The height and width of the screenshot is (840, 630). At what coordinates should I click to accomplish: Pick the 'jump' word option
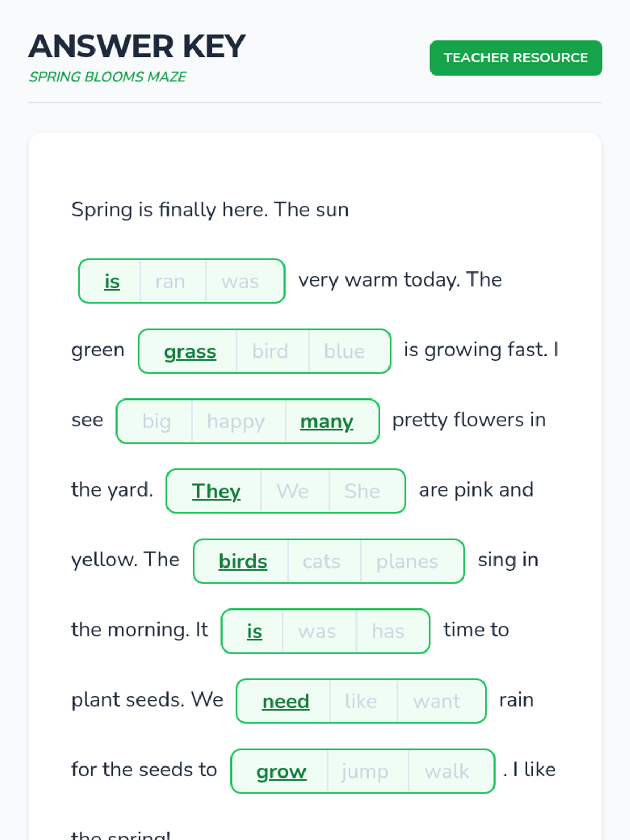point(365,771)
